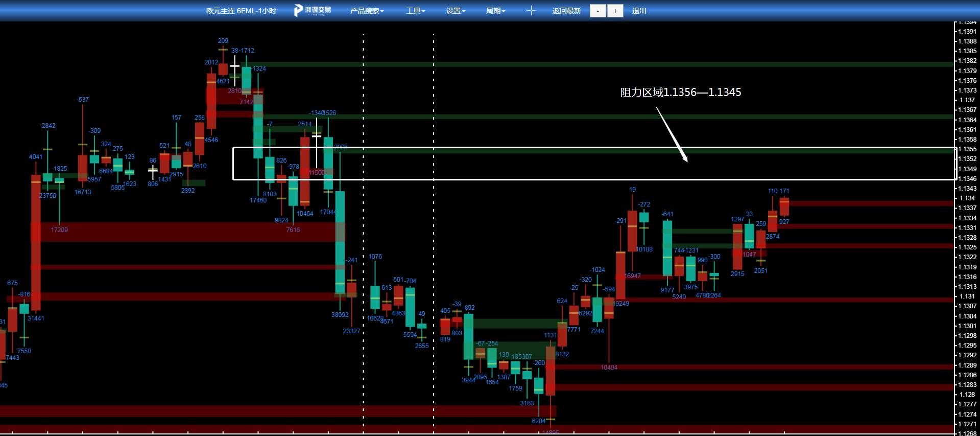Click the 1.1271 price axis label
980x436 pixels.
pos(967,424)
